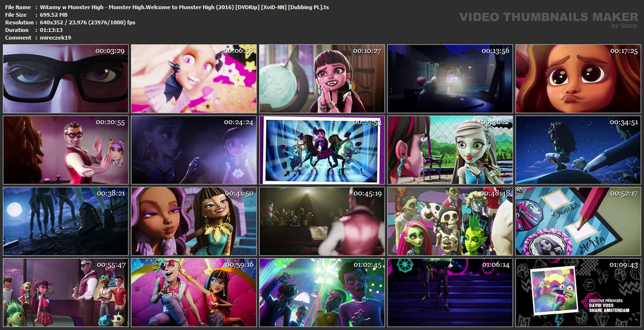This screenshot has width=644, height=330.
Task: Click the thumbnail at 00:31:22
Action: coord(450,150)
